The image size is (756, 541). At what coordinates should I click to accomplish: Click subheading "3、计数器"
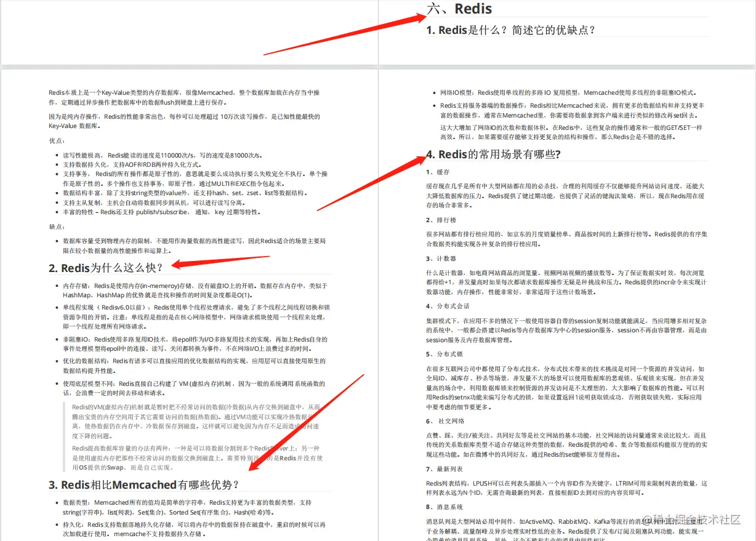[x=441, y=258]
